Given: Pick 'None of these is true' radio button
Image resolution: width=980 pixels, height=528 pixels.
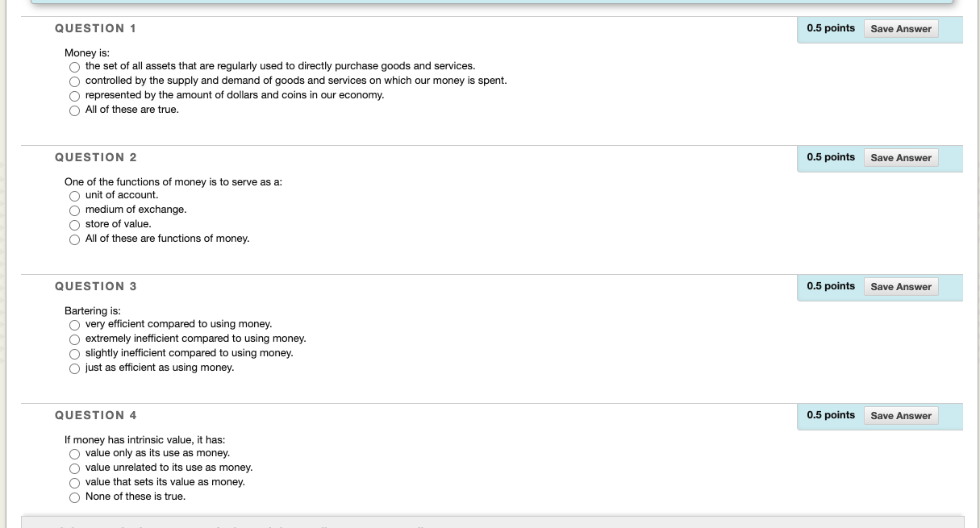Looking at the screenshot, I should click(75, 497).
